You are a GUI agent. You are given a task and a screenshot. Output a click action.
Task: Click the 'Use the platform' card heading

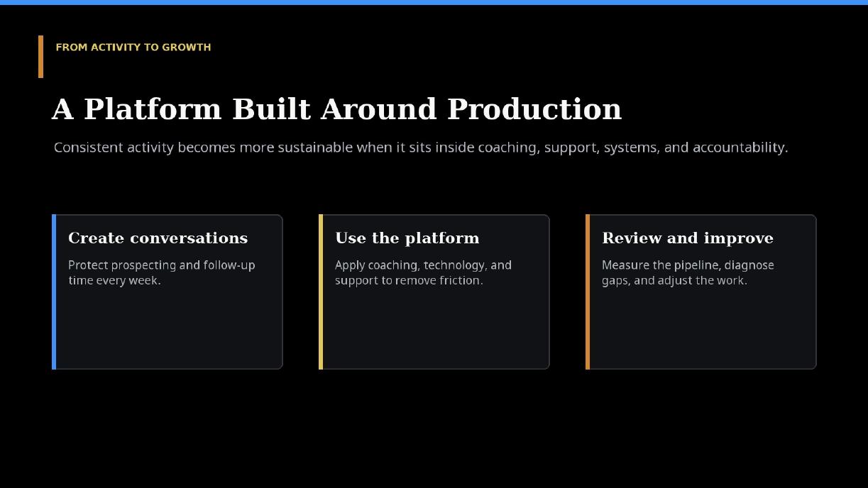pyautogui.click(x=407, y=238)
